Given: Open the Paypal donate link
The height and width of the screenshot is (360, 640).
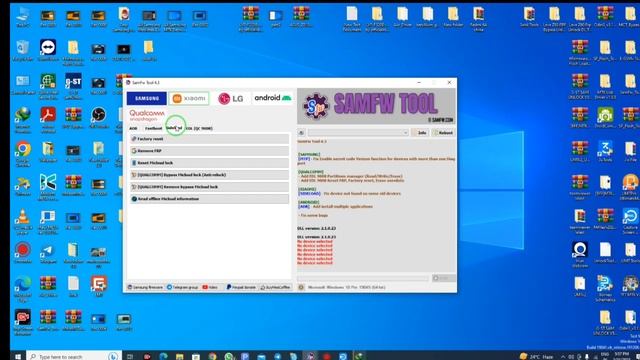Looking at the screenshot, I should pos(241,287).
